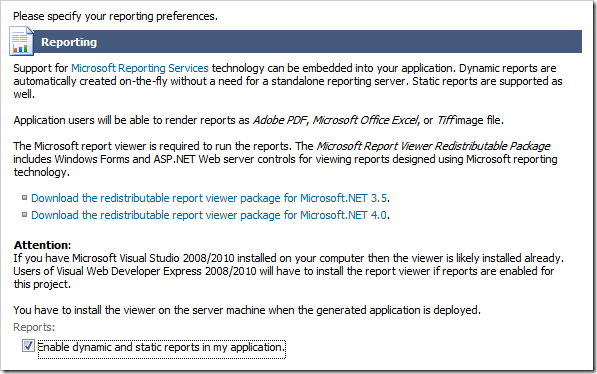This screenshot has height=374, width=597.
Task: Click the 'Enable dynamic and static reports' label text
Action: click(x=161, y=347)
